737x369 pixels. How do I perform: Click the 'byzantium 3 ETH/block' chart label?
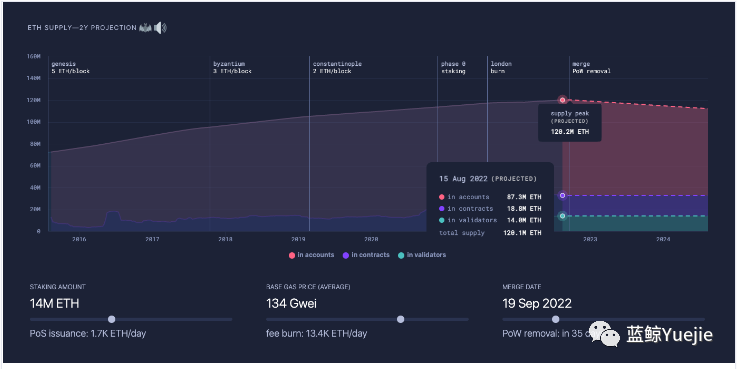click(232, 67)
